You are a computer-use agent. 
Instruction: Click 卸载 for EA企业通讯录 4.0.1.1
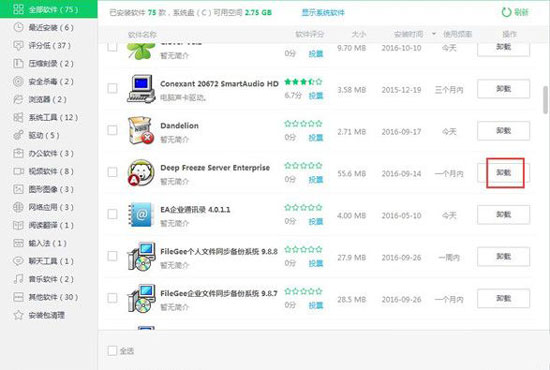pos(503,214)
